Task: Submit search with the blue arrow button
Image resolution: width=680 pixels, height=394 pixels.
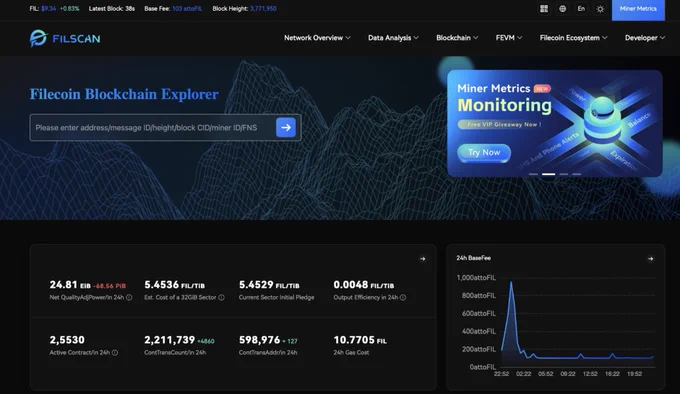Action: [x=286, y=127]
